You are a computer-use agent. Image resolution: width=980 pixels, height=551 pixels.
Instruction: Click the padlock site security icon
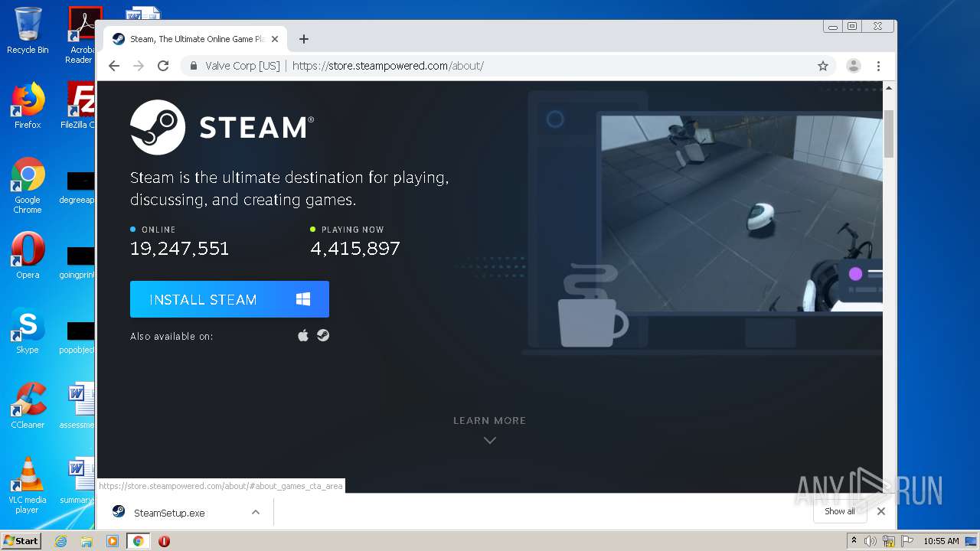click(x=194, y=66)
